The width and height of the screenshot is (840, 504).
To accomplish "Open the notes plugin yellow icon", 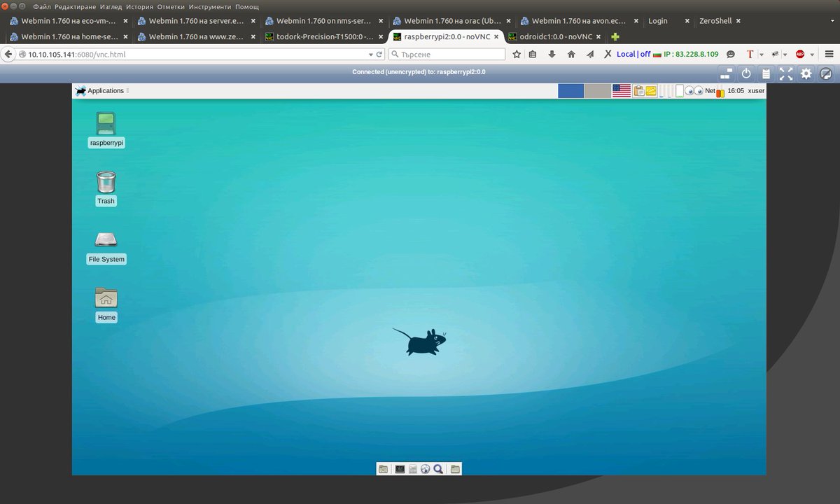I will [651, 90].
